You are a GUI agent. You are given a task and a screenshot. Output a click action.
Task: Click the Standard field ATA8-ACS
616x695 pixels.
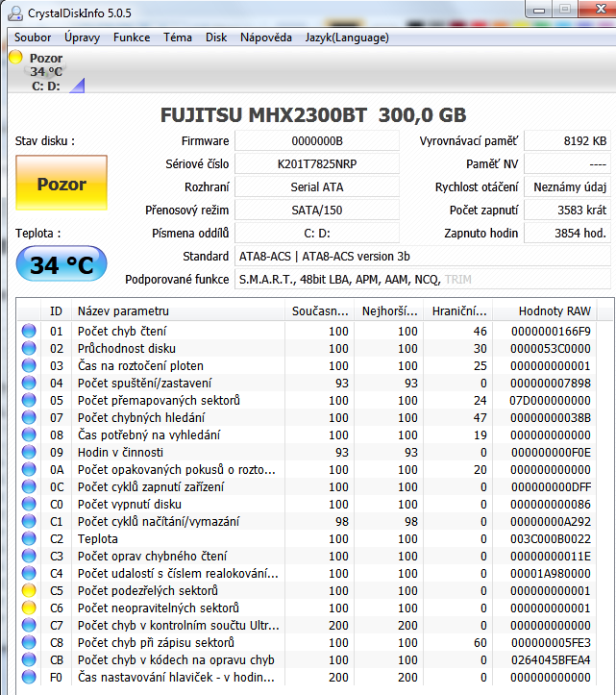pos(423,257)
